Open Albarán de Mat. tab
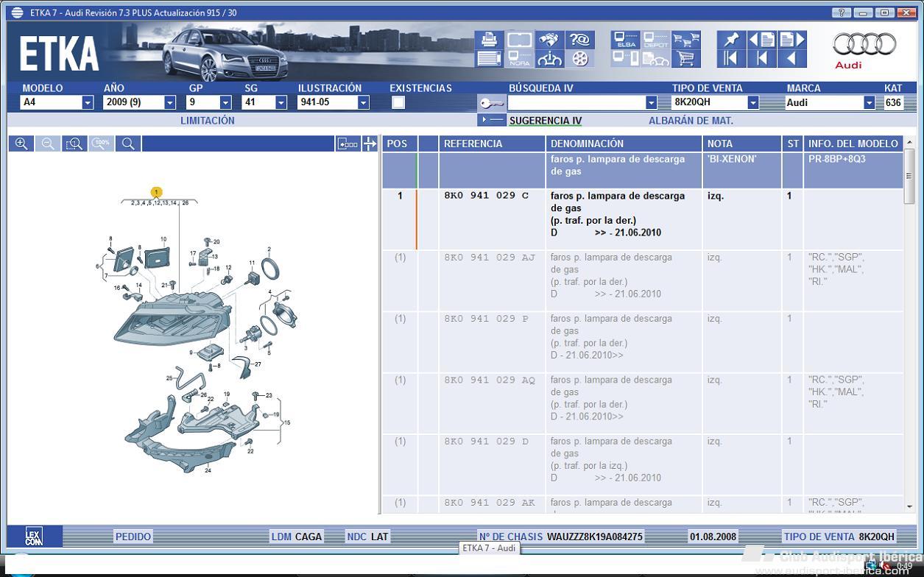 [691, 121]
